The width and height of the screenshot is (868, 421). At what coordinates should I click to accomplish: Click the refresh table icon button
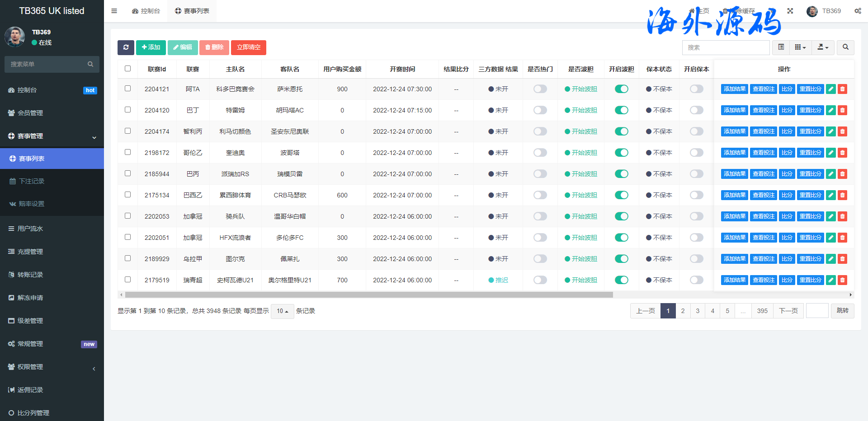tap(126, 47)
